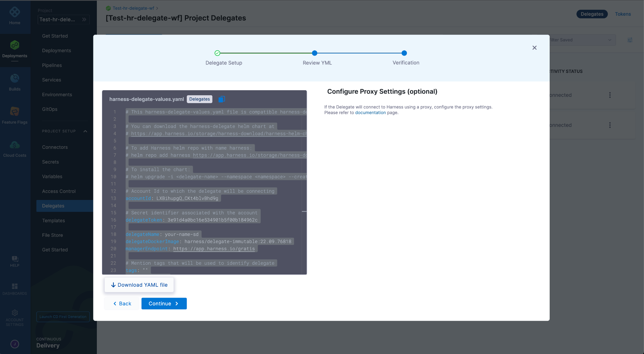644x354 pixels.
Task: Open Account Settings icon
Action: [x=15, y=313]
